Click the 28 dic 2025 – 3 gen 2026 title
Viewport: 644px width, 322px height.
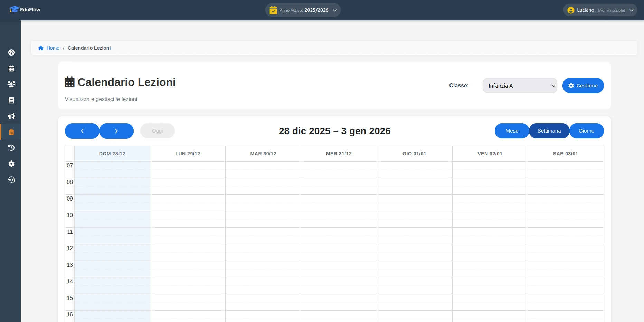pos(334,131)
